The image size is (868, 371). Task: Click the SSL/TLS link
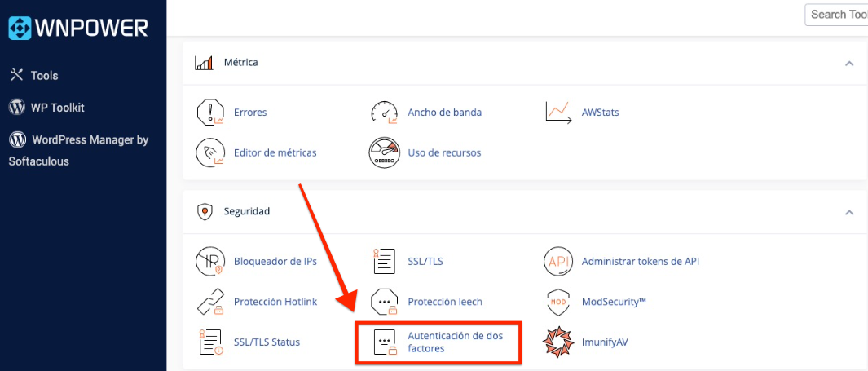pyautogui.click(x=425, y=262)
